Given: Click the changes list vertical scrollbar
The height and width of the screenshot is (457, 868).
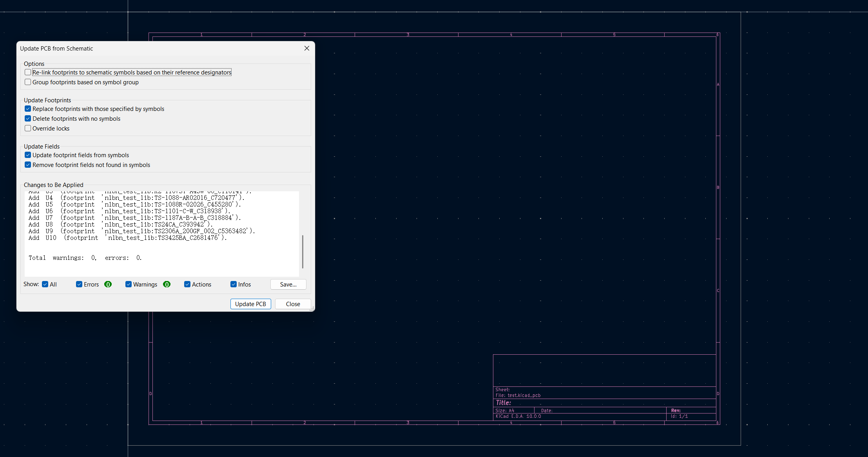Looking at the screenshot, I should coord(303,251).
